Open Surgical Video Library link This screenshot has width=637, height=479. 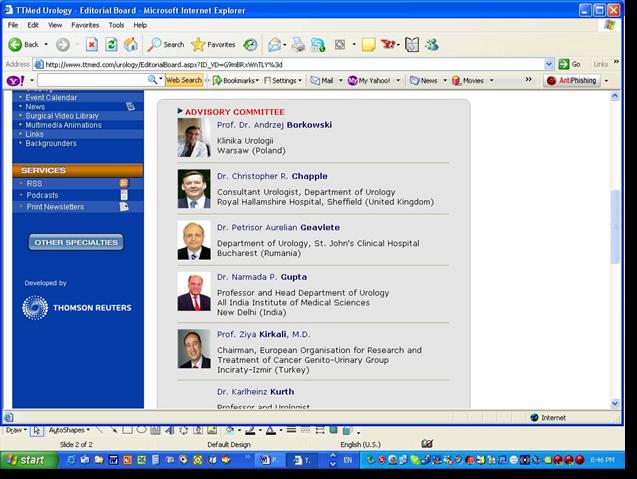(62, 116)
